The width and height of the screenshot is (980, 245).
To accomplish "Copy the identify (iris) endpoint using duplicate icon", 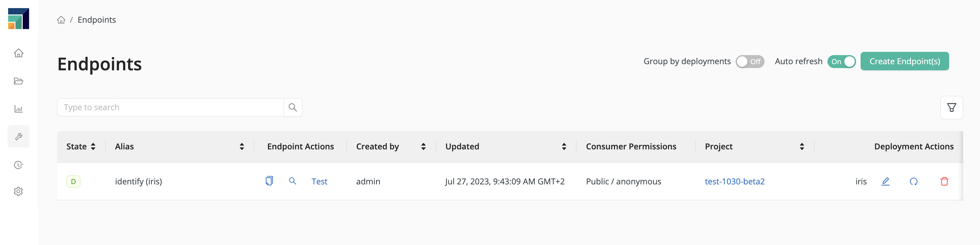I will point(269,181).
